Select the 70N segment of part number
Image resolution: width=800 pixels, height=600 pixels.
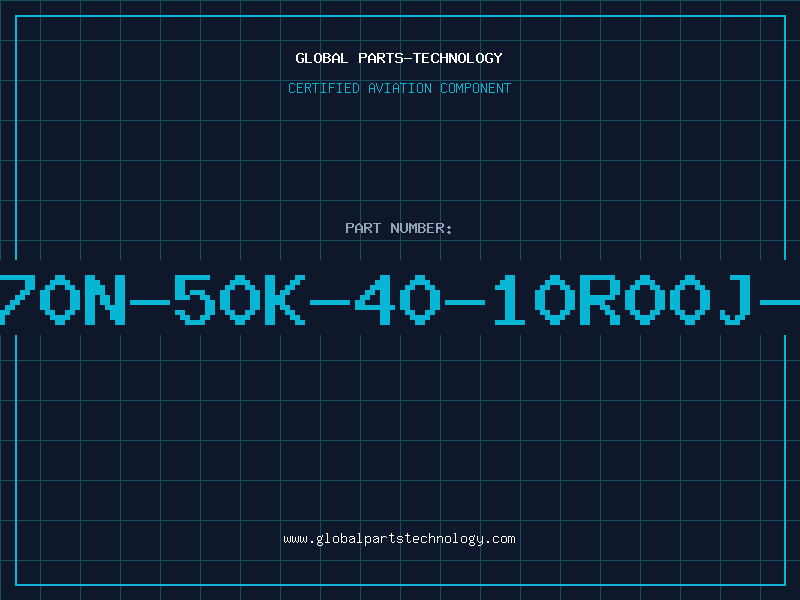pyautogui.click(x=63, y=300)
